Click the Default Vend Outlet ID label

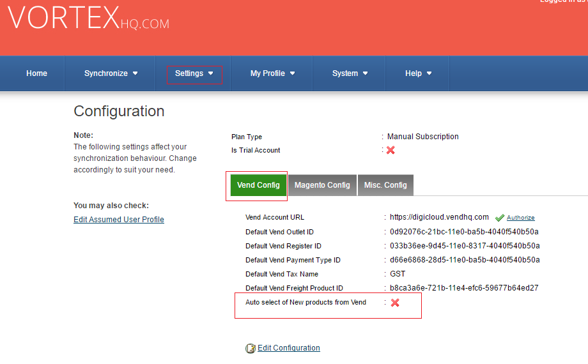pyautogui.click(x=279, y=232)
